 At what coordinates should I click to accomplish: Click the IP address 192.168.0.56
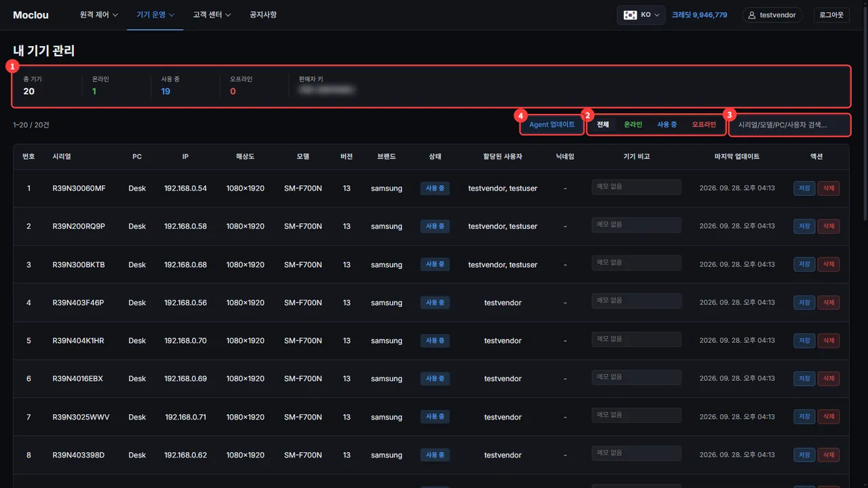pyautogui.click(x=185, y=302)
